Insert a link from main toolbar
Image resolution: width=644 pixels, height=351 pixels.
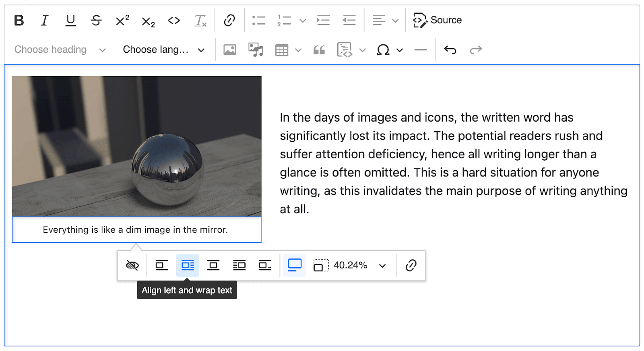(229, 20)
